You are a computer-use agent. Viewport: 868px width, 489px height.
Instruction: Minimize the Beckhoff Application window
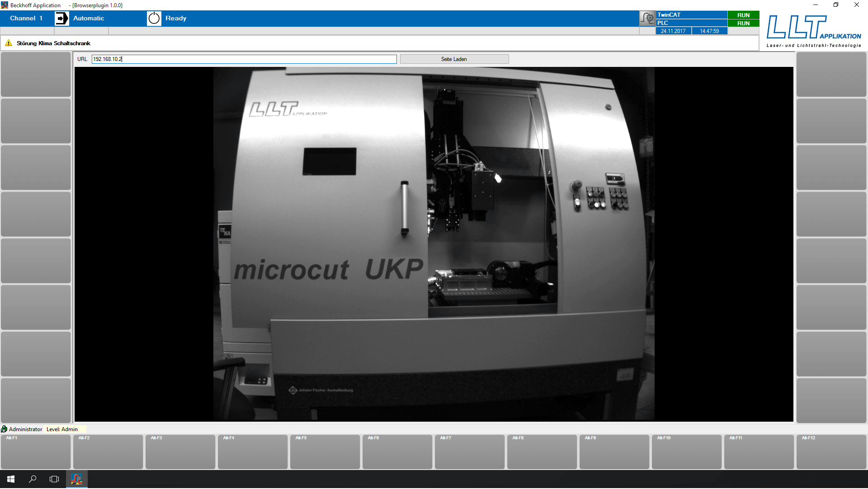click(x=815, y=5)
